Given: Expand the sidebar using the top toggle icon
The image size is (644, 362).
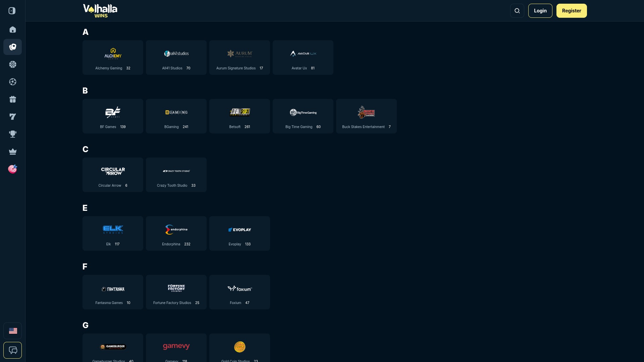Looking at the screenshot, I should 12,11.
